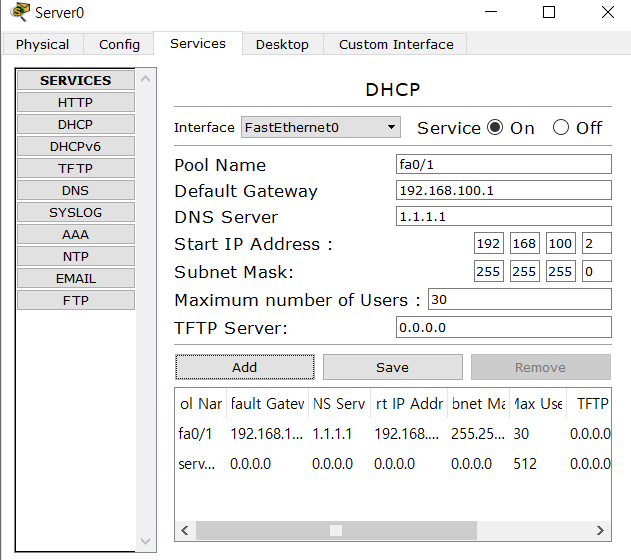Click the services list down arrow

click(146, 541)
